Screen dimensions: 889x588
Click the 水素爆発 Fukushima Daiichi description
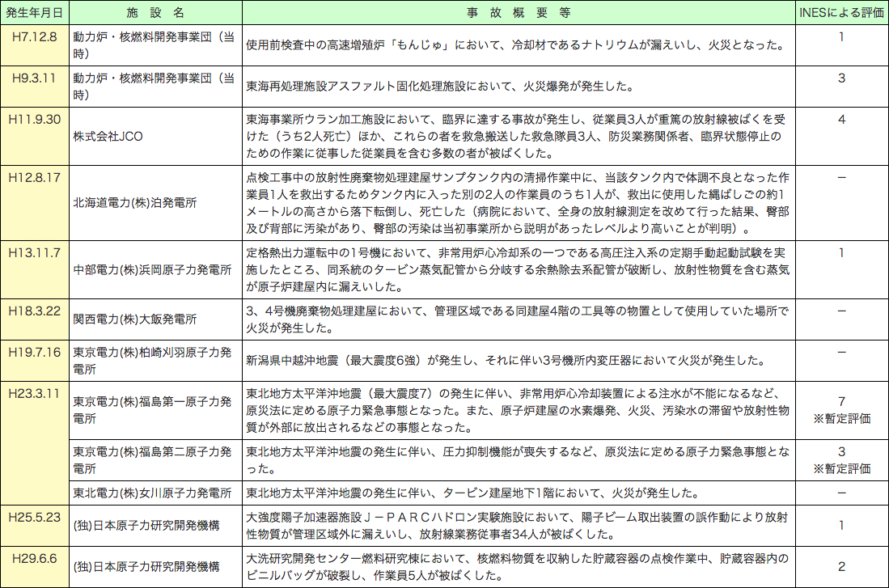pyautogui.click(x=518, y=410)
